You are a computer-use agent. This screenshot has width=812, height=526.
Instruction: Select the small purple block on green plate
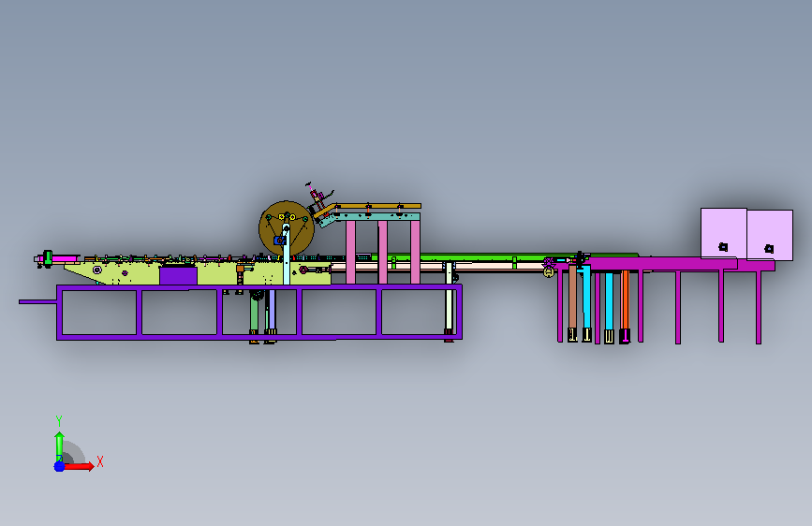(x=178, y=275)
